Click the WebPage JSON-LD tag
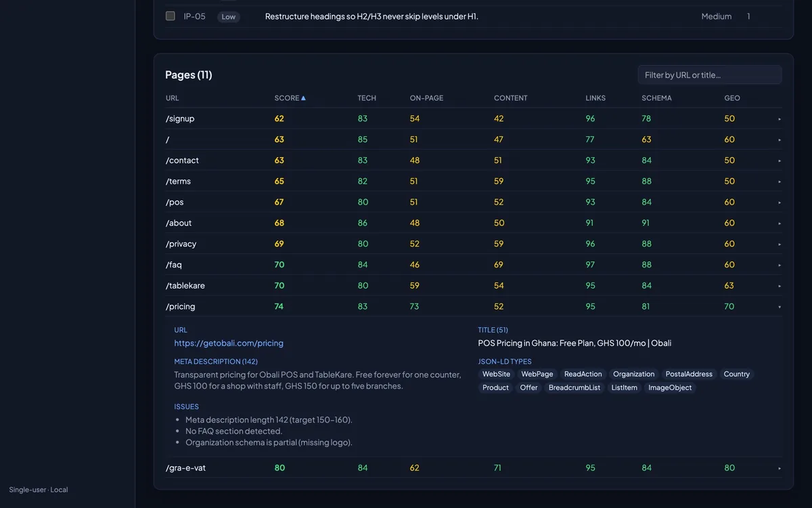This screenshot has width=812, height=508. click(x=537, y=374)
